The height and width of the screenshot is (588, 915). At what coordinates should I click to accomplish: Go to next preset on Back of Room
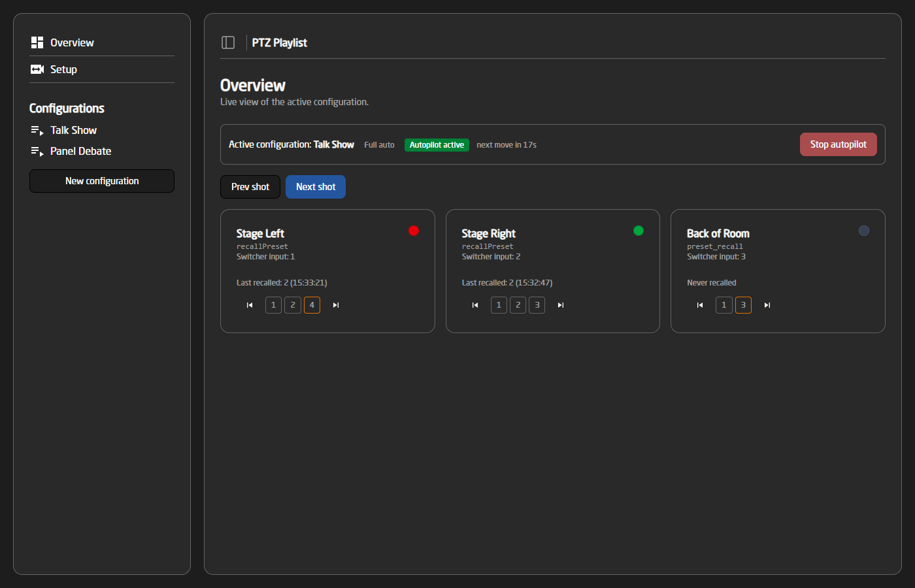767,305
